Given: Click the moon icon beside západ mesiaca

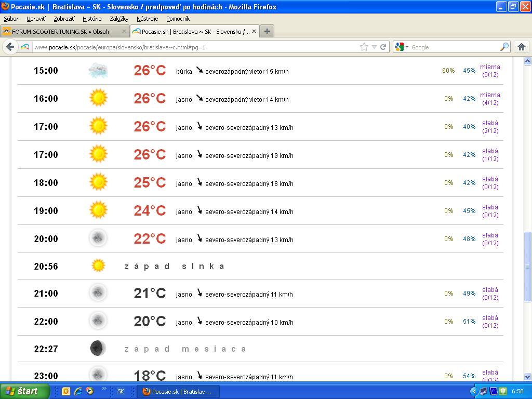Looking at the screenshot, I should click(x=98, y=349).
